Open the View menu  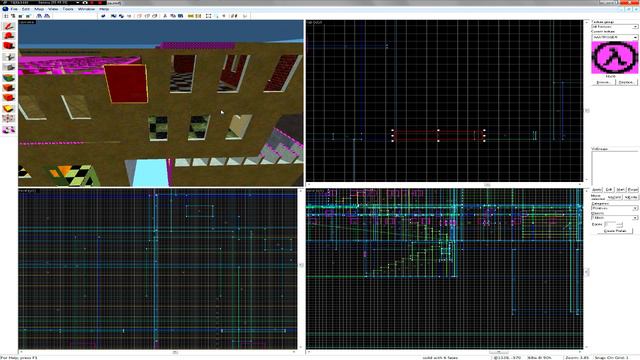[x=53, y=9]
